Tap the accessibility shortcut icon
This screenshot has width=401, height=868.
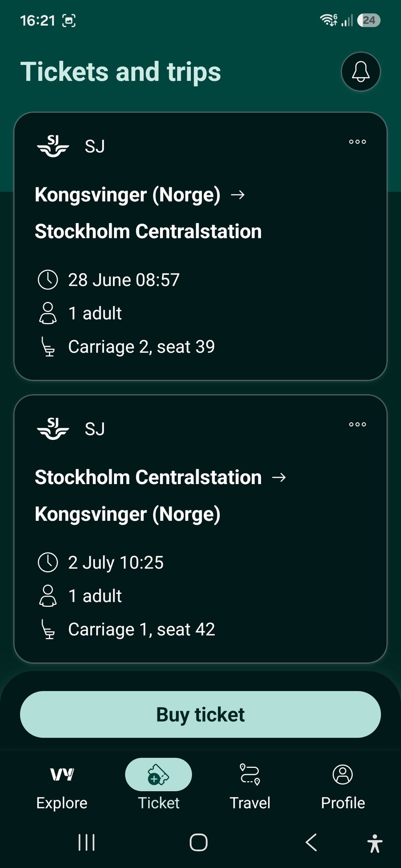[x=375, y=843]
